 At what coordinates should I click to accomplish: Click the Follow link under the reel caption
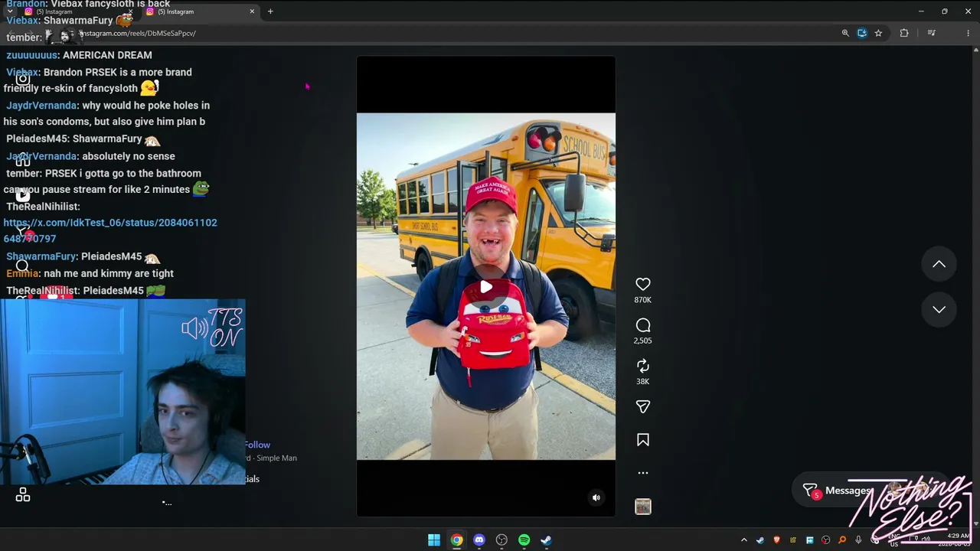(257, 445)
